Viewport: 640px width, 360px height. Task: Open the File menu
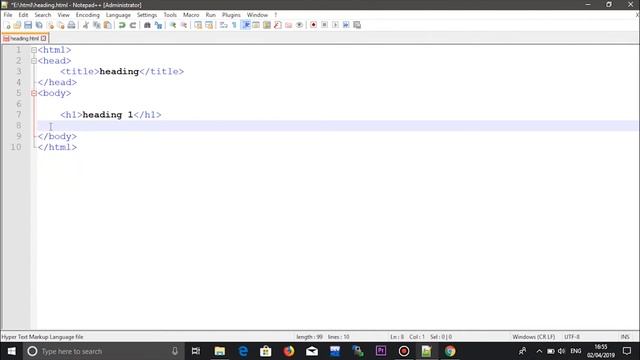coord(8,15)
